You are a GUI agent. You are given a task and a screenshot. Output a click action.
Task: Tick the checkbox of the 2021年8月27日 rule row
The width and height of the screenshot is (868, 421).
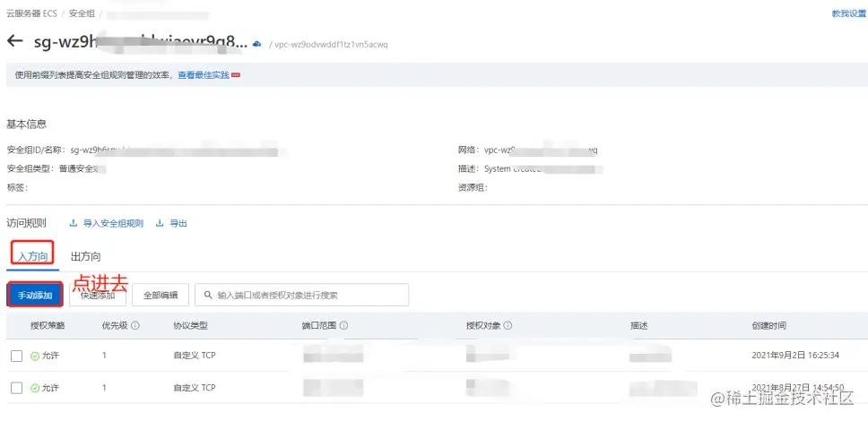(x=17, y=389)
